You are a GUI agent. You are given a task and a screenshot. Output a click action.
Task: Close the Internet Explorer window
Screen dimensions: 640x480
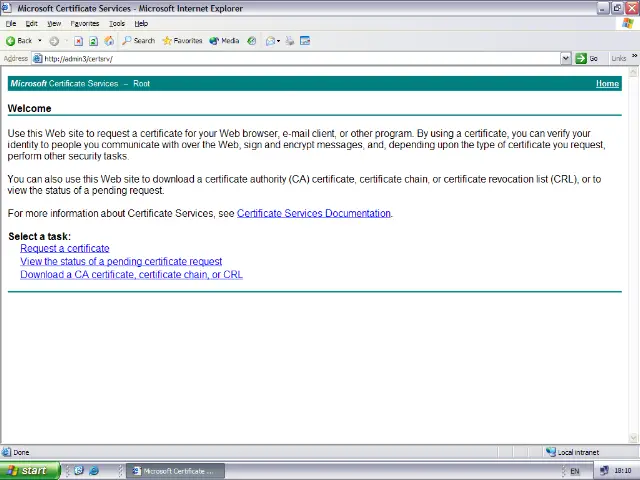click(x=632, y=8)
